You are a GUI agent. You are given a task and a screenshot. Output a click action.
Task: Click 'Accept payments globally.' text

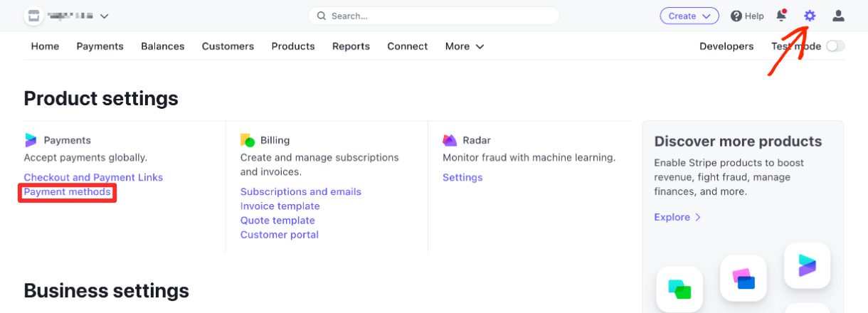85,157
